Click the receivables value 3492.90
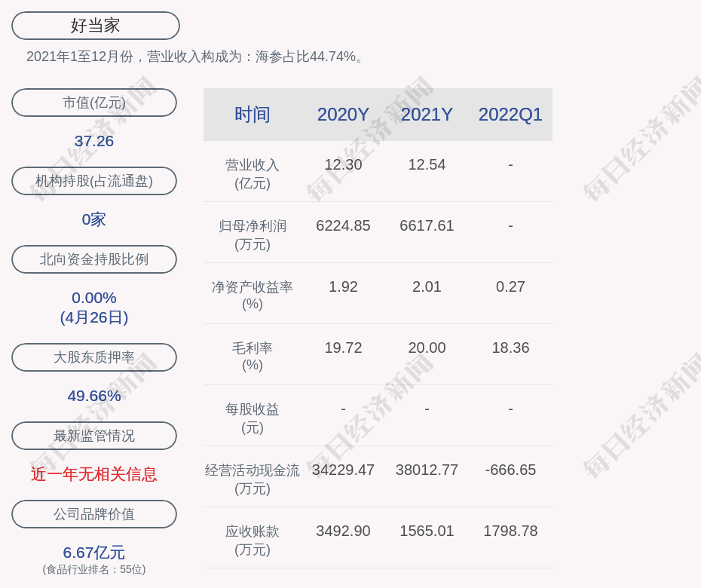This screenshot has height=588, width=701. pyautogui.click(x=344, y=531)
